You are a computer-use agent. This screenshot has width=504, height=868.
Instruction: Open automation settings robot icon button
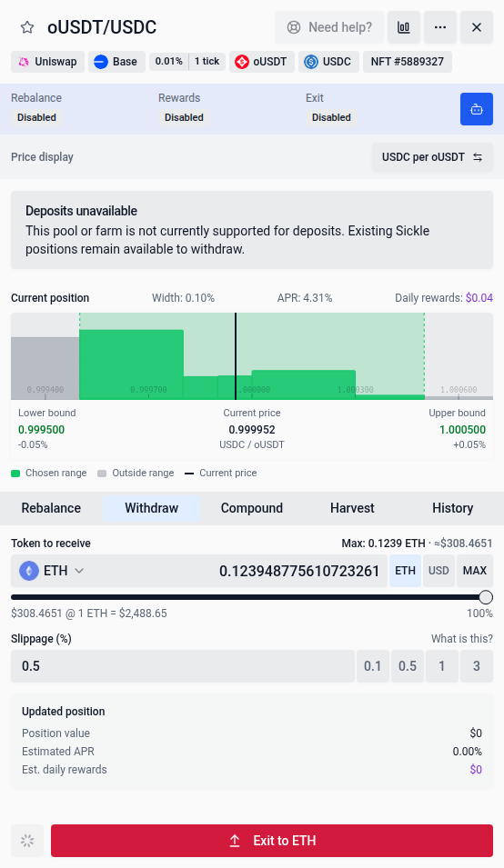point(477,109)
